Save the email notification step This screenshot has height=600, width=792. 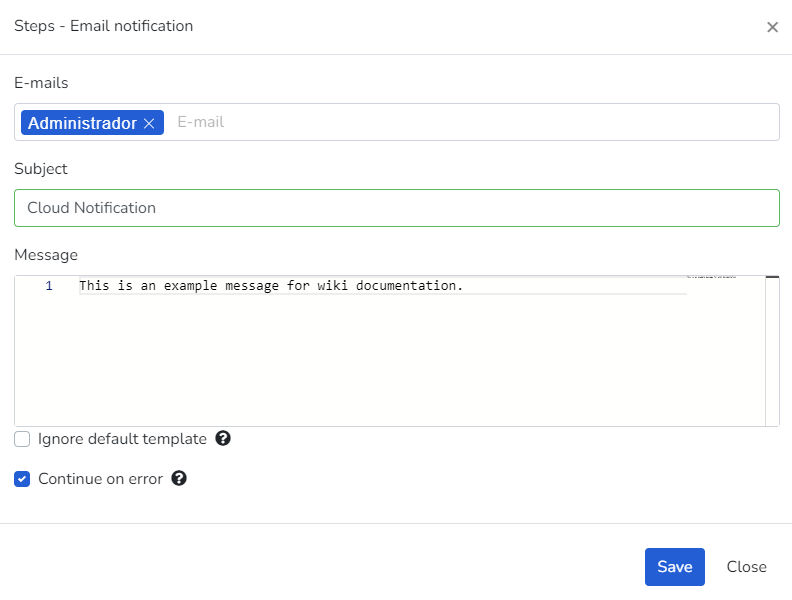click(x=674, y=567)
